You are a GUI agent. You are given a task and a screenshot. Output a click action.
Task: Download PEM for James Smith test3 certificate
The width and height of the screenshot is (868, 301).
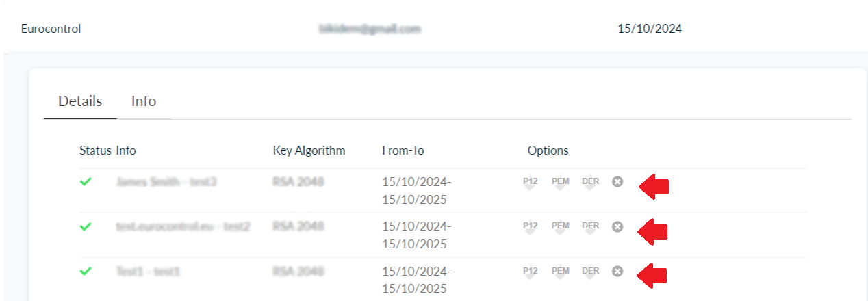point(561,183)
